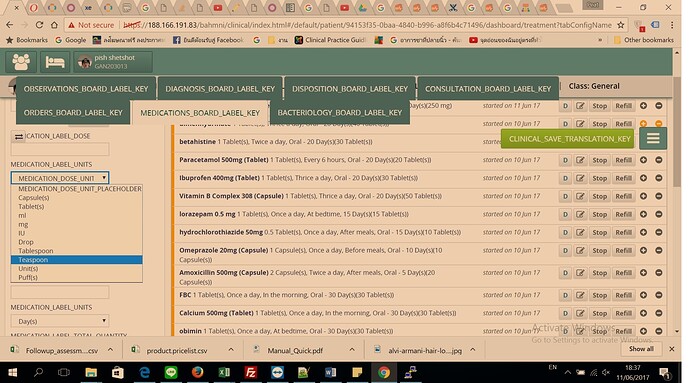Screen dimensions: 690x383
Task: Open the Day(s) duration units dropdown
Action: 60,321
